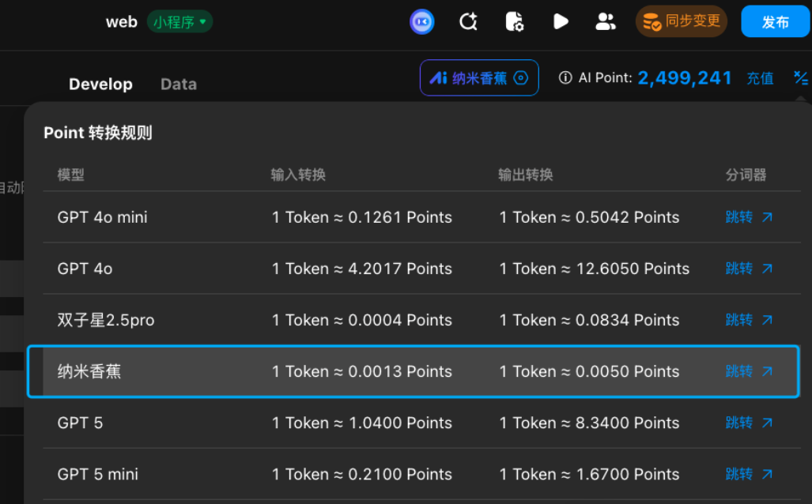Open 跳转 tokenizer link for GPT 4o mini
Image resolution: width=812 pixels, height=504 pixels.
749,216
